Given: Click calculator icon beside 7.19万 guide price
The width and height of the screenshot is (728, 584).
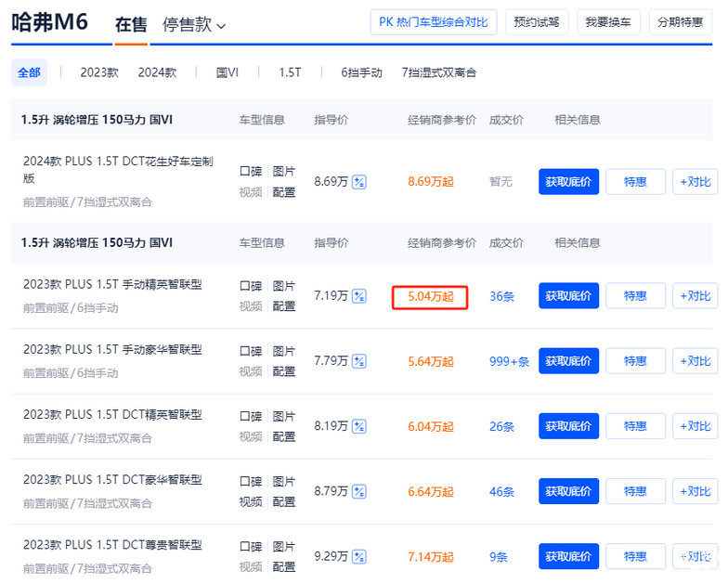Looking at the screenshot, I should click(359, 296).
